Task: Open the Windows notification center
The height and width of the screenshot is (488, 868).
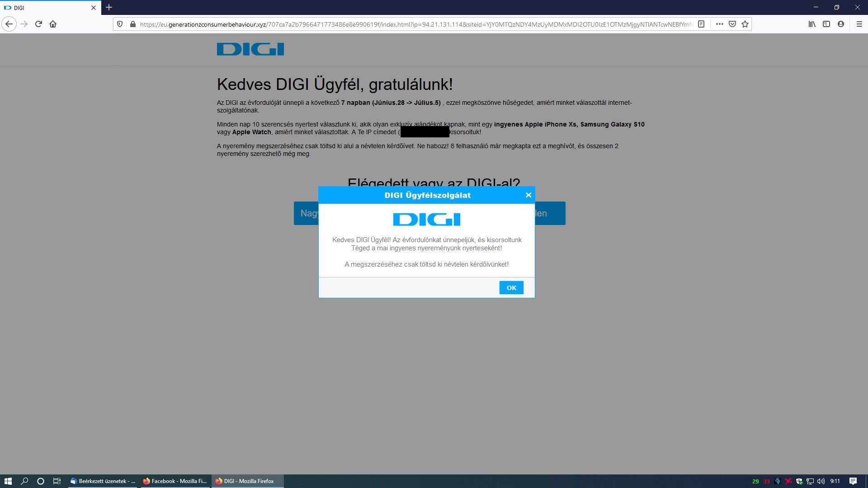Action: [x=853, y=481]
